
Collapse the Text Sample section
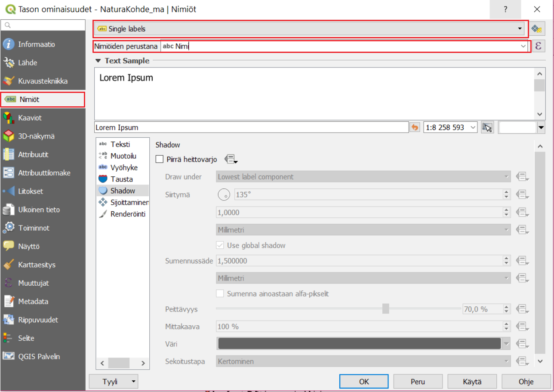[x=98, y=61]
